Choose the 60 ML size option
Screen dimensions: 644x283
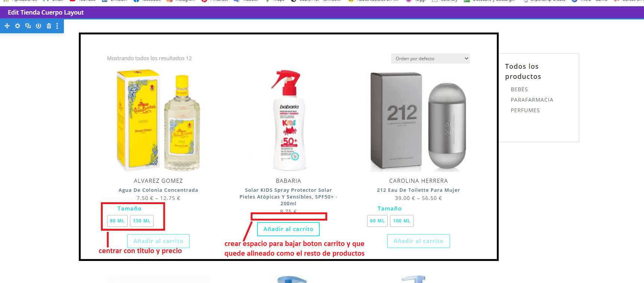[x=377, y=221]
